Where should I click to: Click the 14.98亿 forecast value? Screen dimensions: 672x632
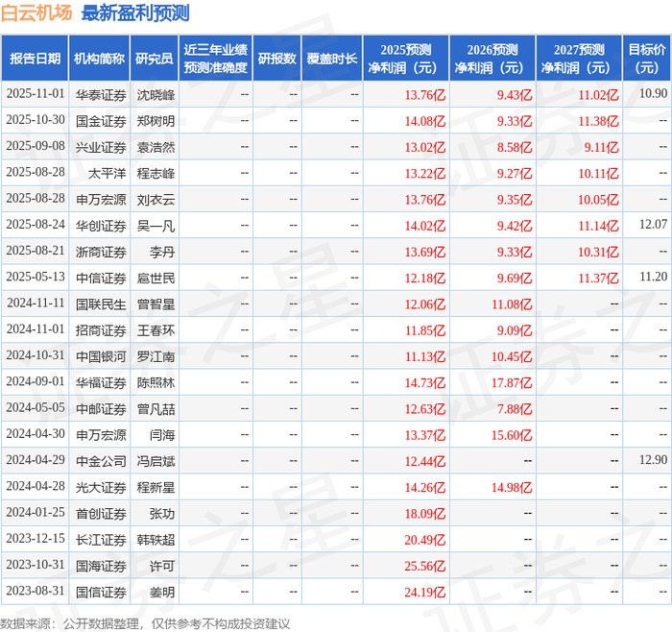512,488
